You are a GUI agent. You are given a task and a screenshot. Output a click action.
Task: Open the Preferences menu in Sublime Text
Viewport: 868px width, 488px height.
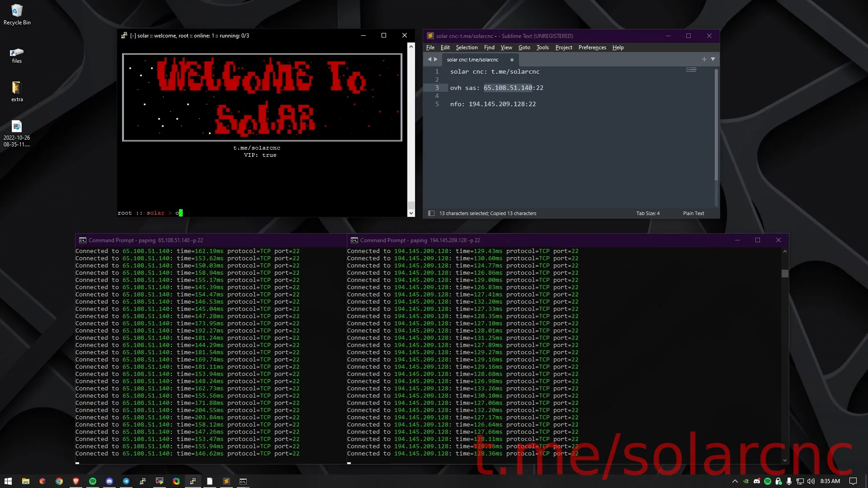point(592,47)
